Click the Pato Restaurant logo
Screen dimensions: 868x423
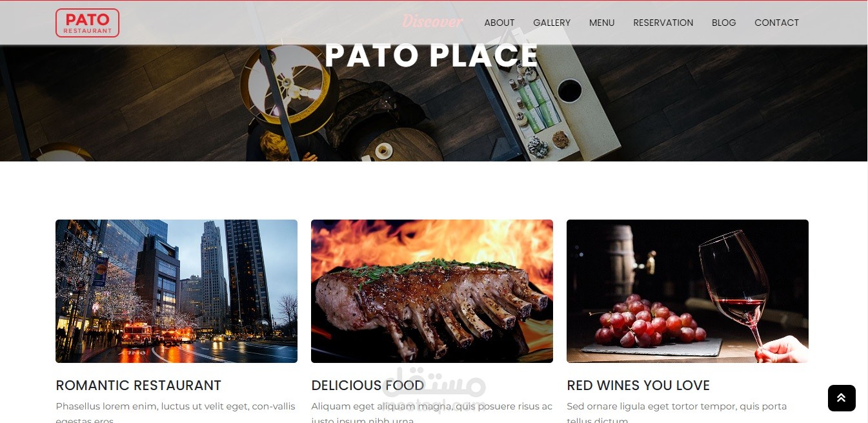pos(87,23)
